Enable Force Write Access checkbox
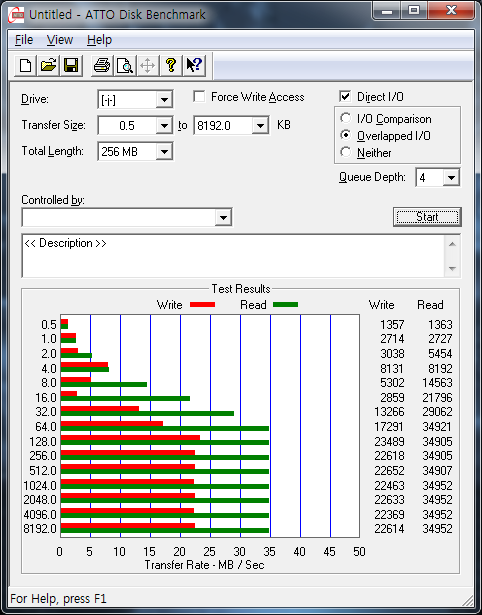 (199, 96)
